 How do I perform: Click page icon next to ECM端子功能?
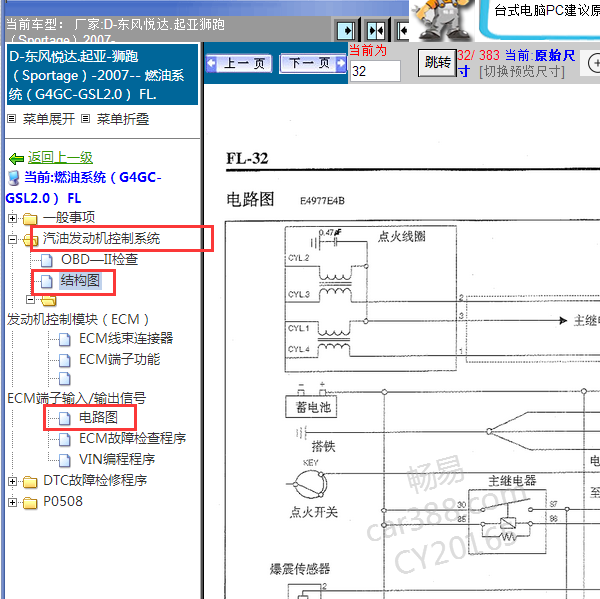(x=65, y=360)
